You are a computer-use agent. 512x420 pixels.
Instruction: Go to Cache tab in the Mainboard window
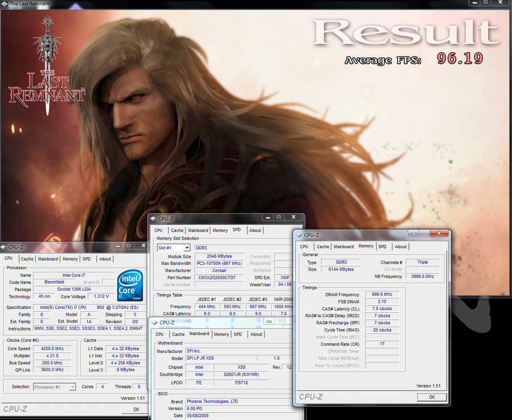pos(178,334)
